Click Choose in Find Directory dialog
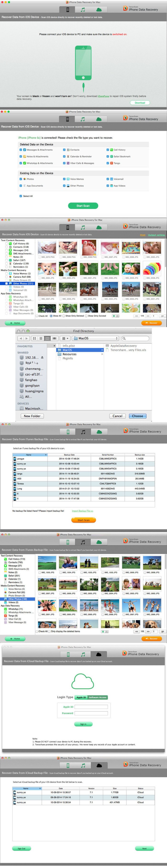 138,416
